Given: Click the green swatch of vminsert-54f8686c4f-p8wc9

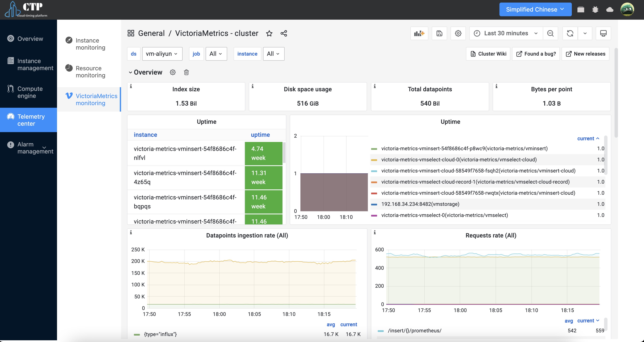Looking at the screenshot, I should pos(374,149).
